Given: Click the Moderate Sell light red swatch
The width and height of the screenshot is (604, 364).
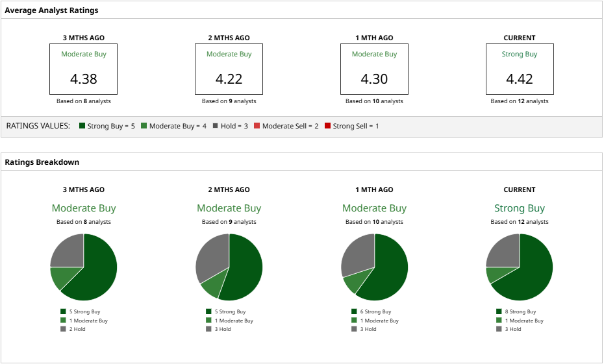Looking at the screenshot, I should point(257,125).
